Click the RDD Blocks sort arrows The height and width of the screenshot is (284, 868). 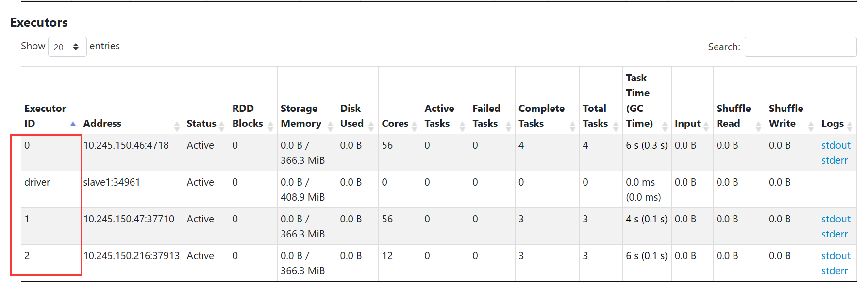(270, 126)
